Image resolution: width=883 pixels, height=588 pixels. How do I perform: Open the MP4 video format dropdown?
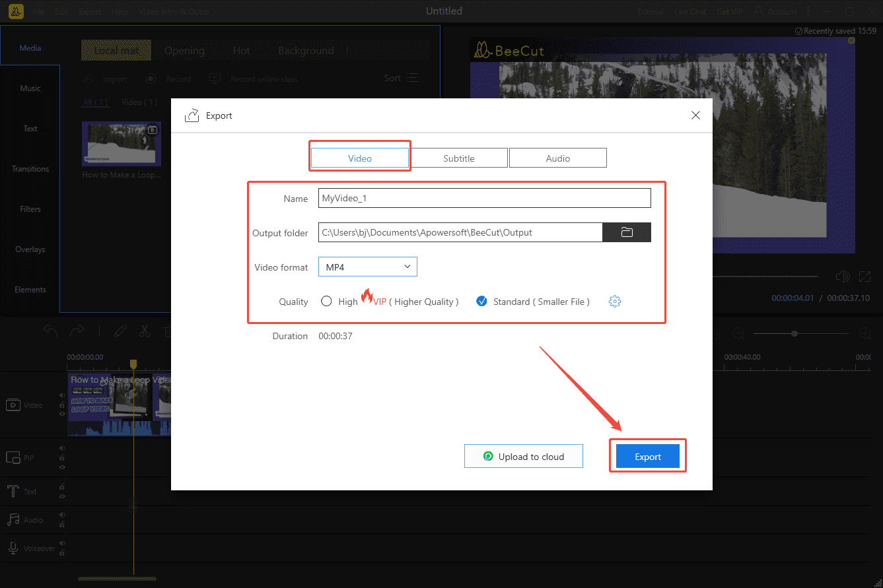(x=367, y=267)
